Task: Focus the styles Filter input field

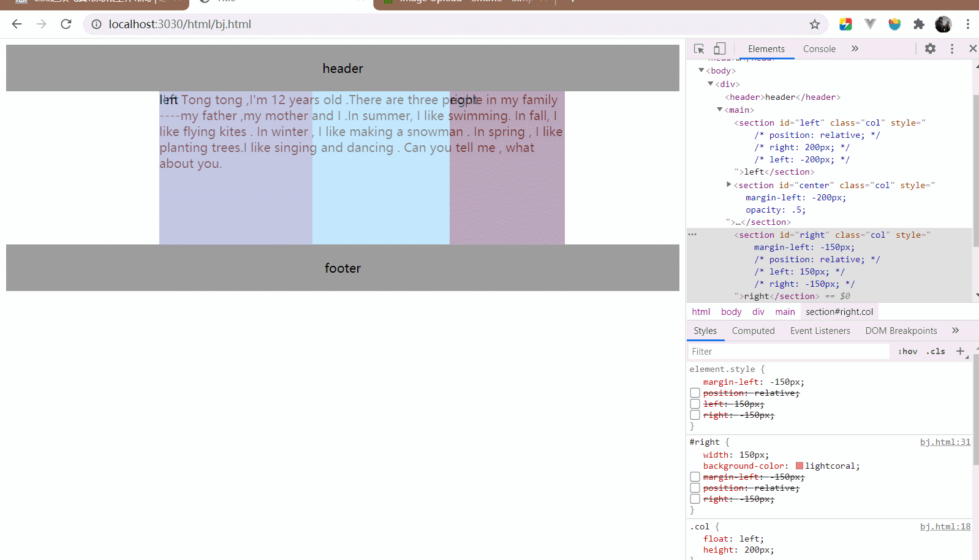Action: (x=788, y=351)
